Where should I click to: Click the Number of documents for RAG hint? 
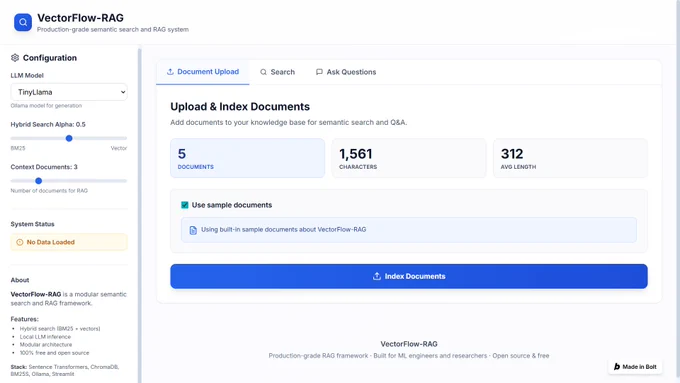[x=49, y=190]
